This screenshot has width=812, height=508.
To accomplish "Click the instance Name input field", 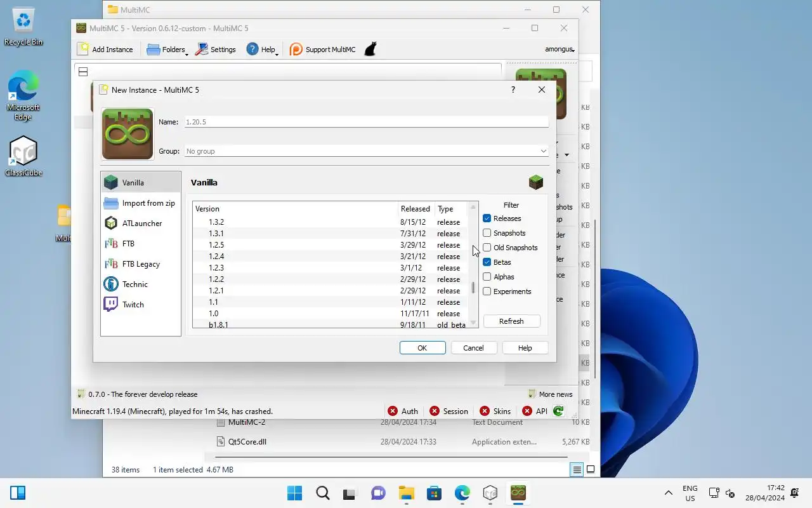I will click(367, 121).
